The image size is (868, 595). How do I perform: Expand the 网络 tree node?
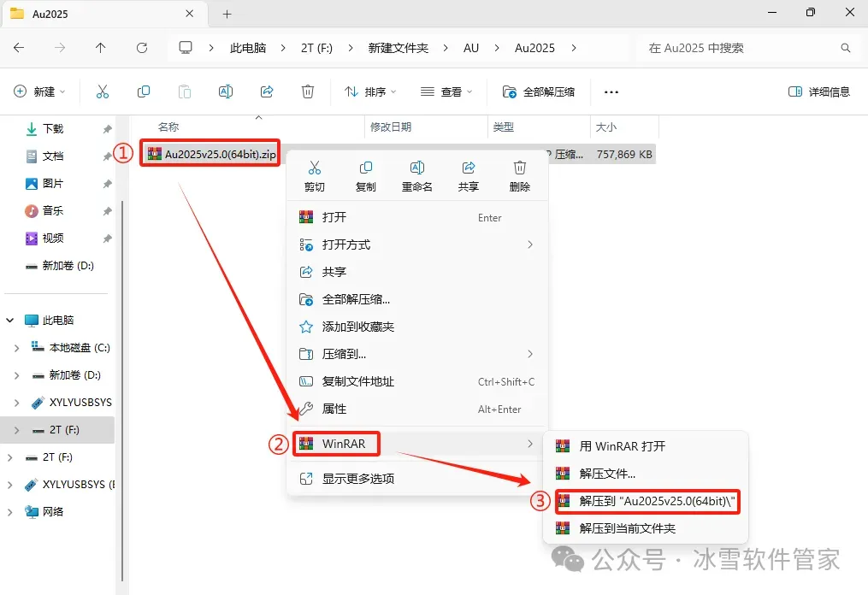tap(10, 512)
